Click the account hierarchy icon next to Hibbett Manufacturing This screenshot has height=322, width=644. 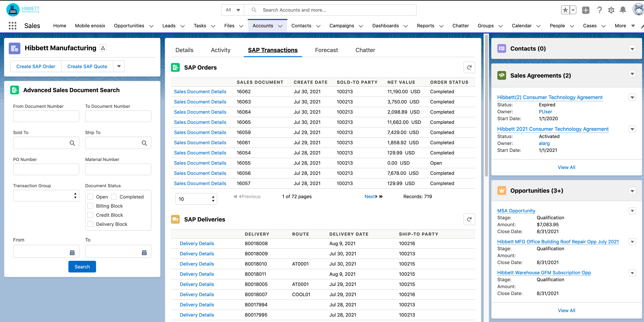point(103,48)
